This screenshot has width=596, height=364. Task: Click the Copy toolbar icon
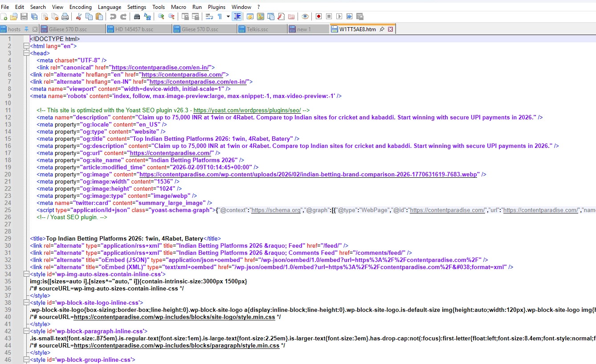point(89,16)
